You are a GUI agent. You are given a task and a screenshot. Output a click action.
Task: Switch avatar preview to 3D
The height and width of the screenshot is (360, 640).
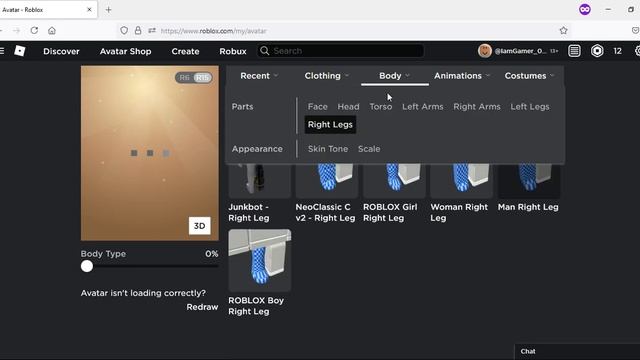[200, 226]
